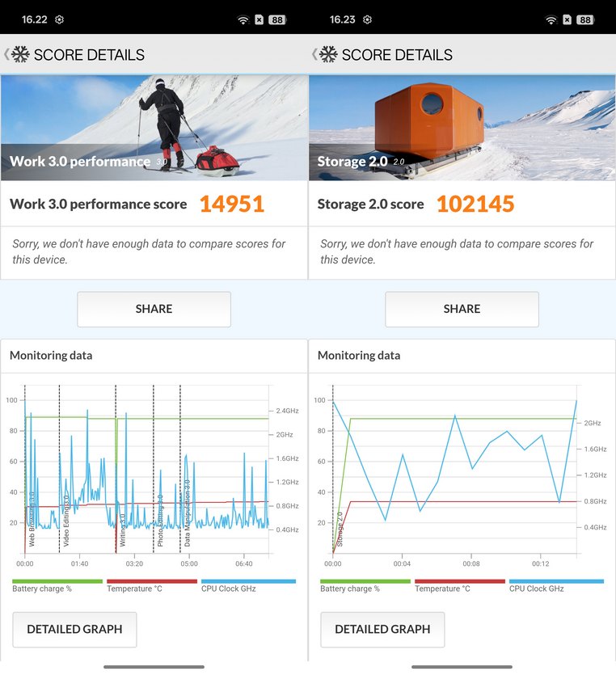Viewport: 616px width, 675px height.
Task: Tap the settings gear next to 16.22
Action: point(59,19)
